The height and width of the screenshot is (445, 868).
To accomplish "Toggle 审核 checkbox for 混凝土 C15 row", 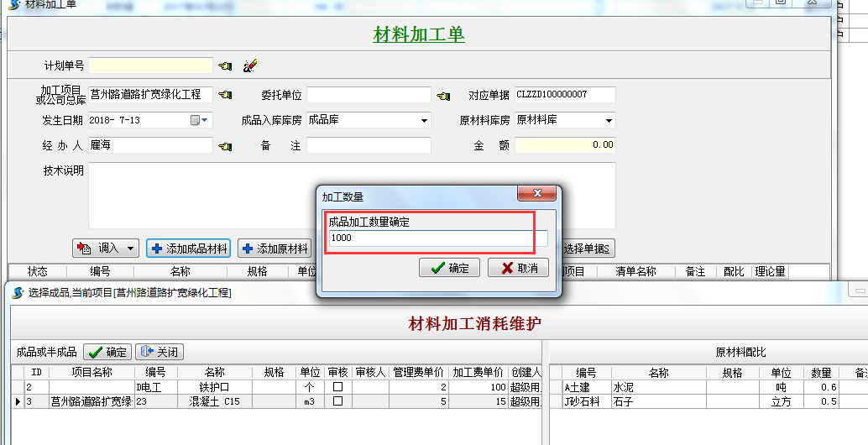I will 337,402.
